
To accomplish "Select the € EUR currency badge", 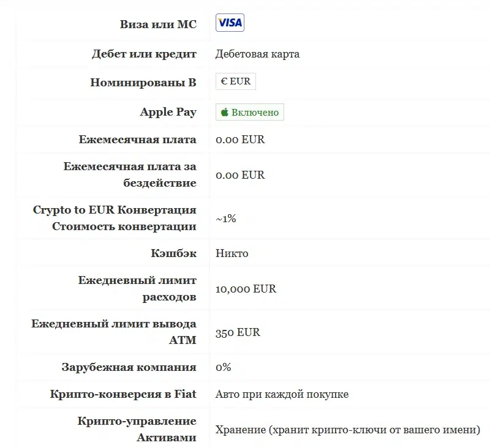I will tap(236, 81).
